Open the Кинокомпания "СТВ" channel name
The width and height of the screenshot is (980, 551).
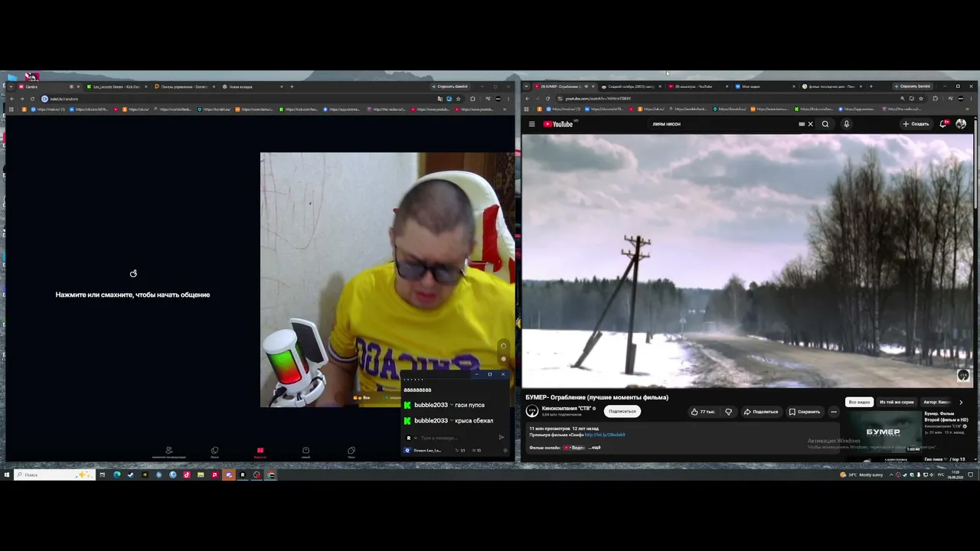567,409
